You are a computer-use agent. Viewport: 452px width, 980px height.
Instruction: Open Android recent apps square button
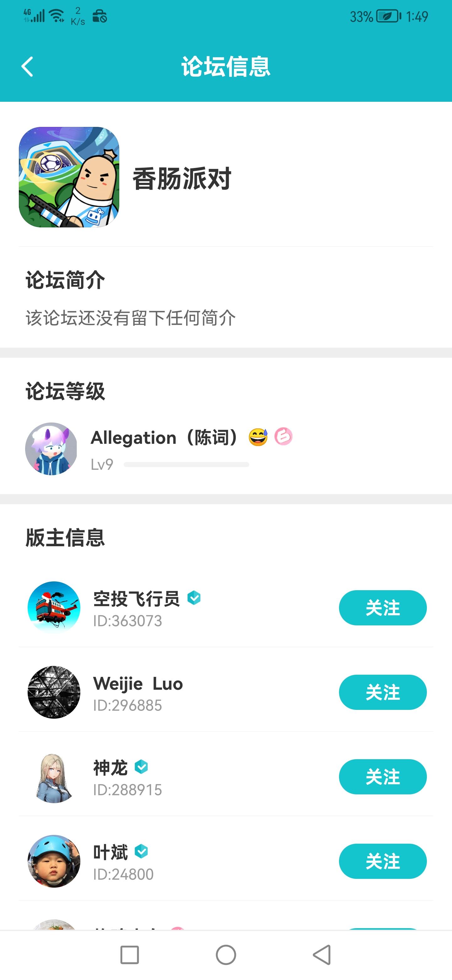click(x=129, y=955)
